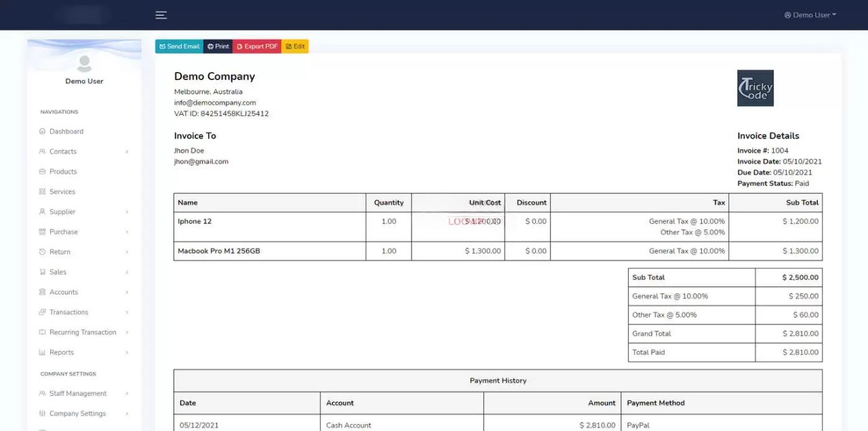Click the jhon@gmail.com email text

click(x=201, y=162)
